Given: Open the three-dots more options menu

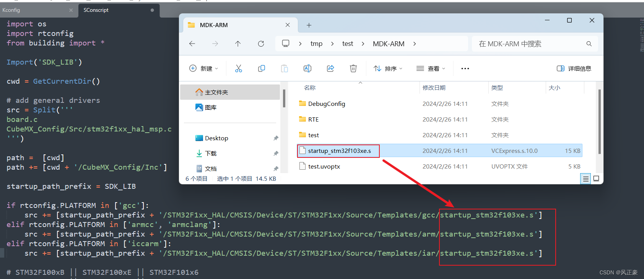Looking at the screenshot, I should (x=465, y=68).
